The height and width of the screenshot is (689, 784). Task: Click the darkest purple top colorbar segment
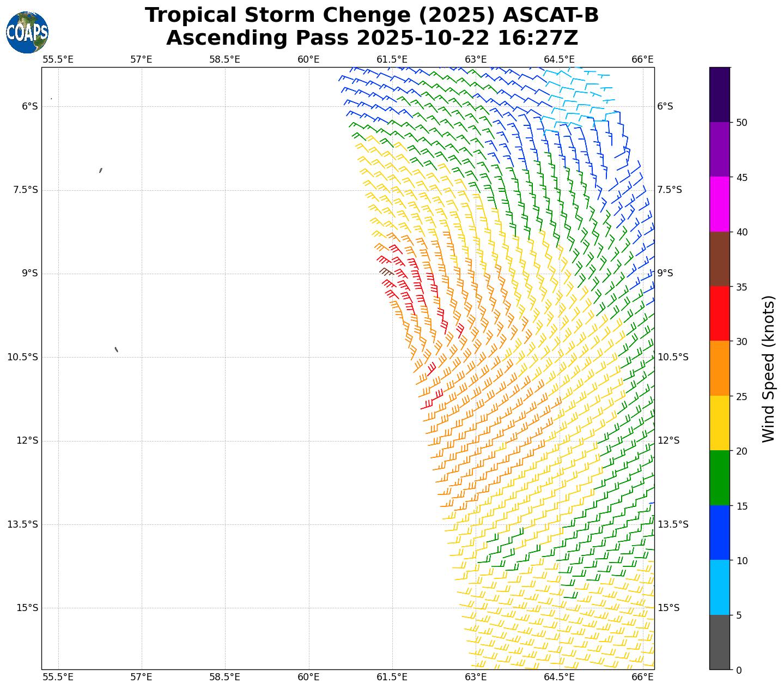pyautogui.click(x=719, y=94)
